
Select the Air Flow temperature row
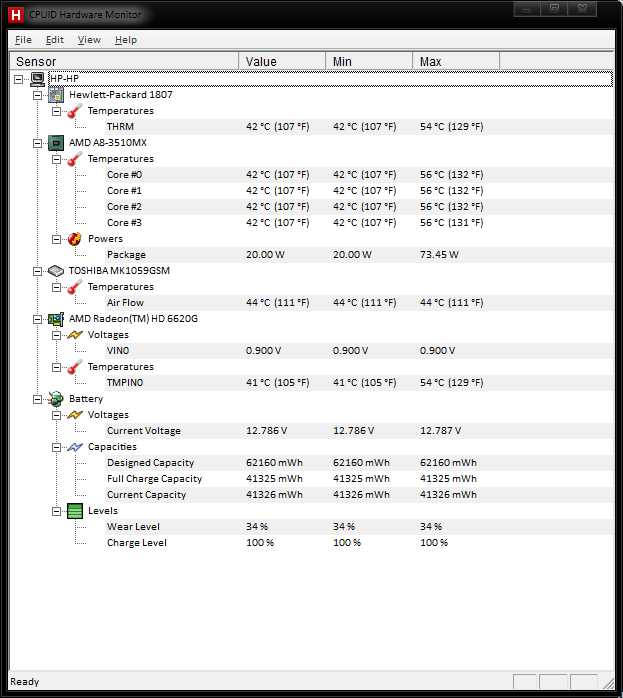coord(359,303)
